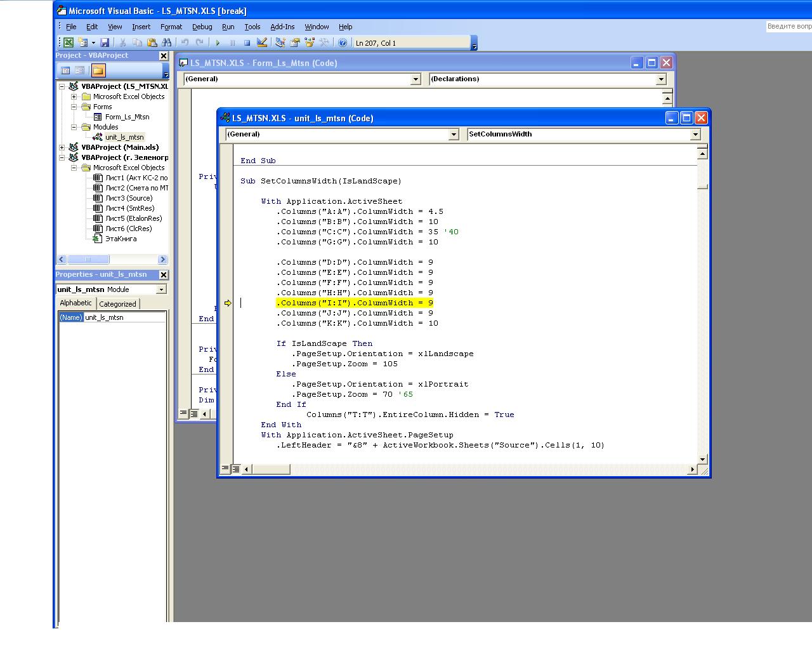Open the Tools menu
The height and width of the screenshot is (650, 812).
[x=252, y=27]
